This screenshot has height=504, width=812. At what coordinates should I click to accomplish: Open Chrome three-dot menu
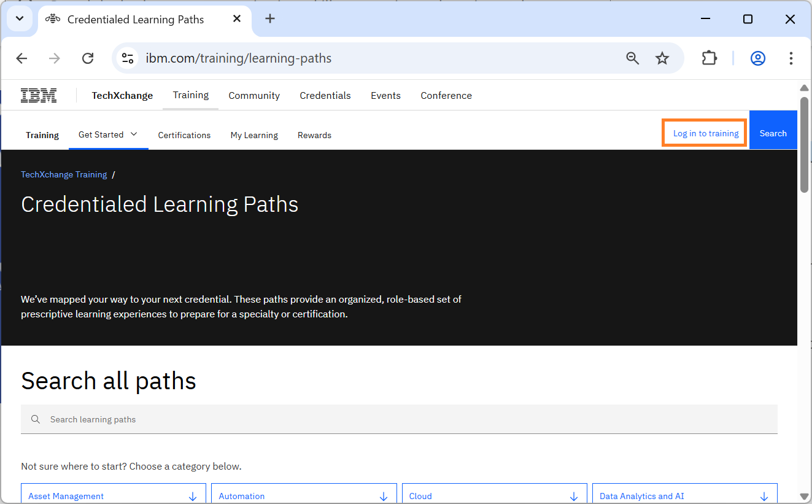pyautogui.click(x=791, y=58)
